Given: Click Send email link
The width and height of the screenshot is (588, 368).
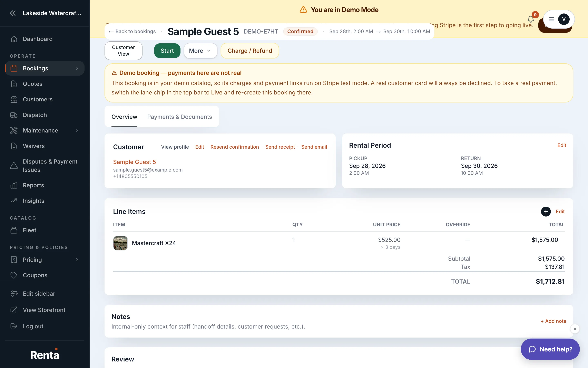Looking at the screenshot, I should click(x=314, y=147).
